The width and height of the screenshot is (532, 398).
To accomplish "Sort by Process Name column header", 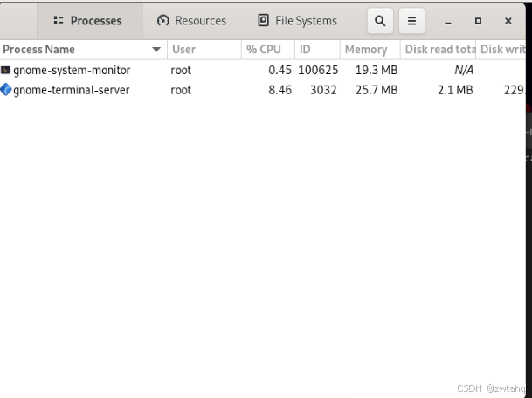I will click(84, 50).
